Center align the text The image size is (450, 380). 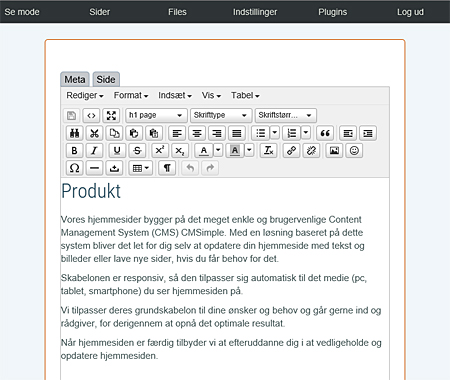point(197,133)
